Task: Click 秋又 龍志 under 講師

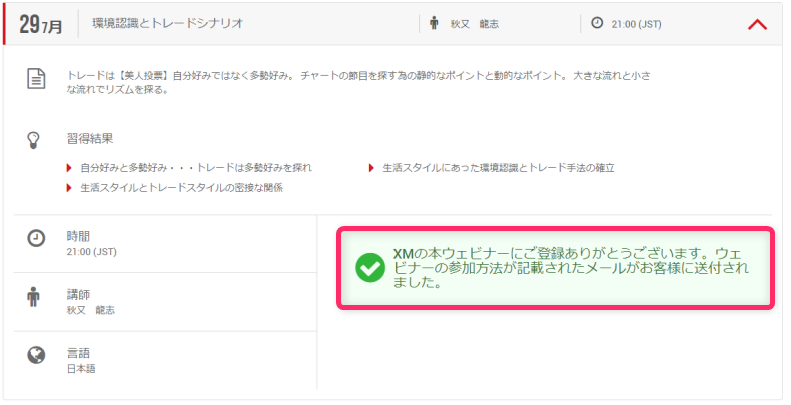Action: point(91,310)
